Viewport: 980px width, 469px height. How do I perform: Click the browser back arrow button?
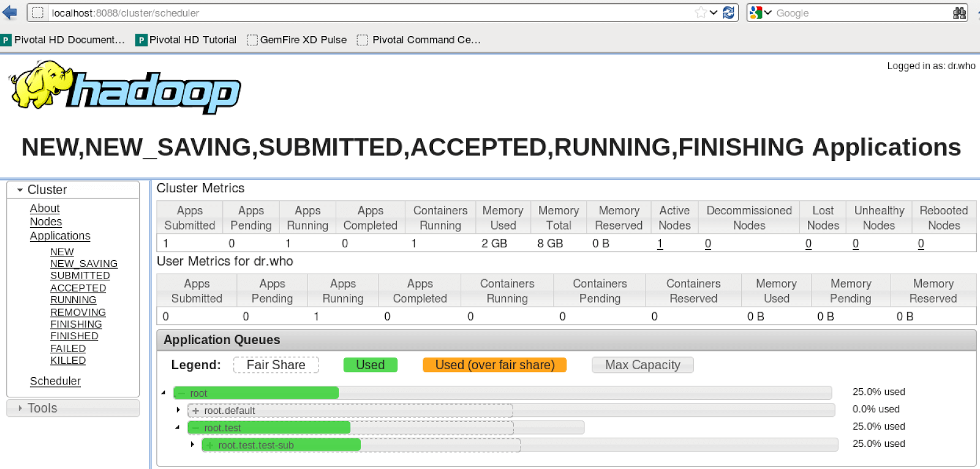click(9, 12)
